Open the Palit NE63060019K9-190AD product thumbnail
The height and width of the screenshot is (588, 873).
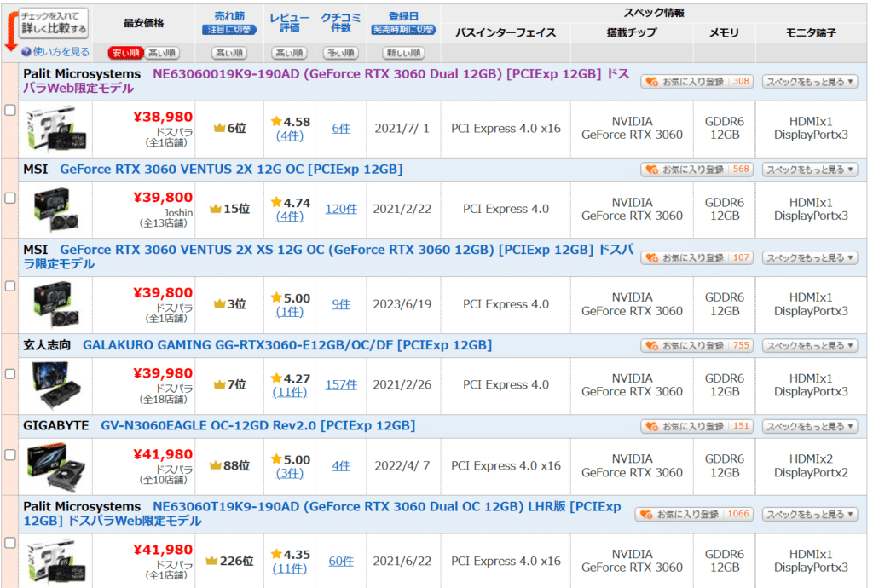pos(56,129)
